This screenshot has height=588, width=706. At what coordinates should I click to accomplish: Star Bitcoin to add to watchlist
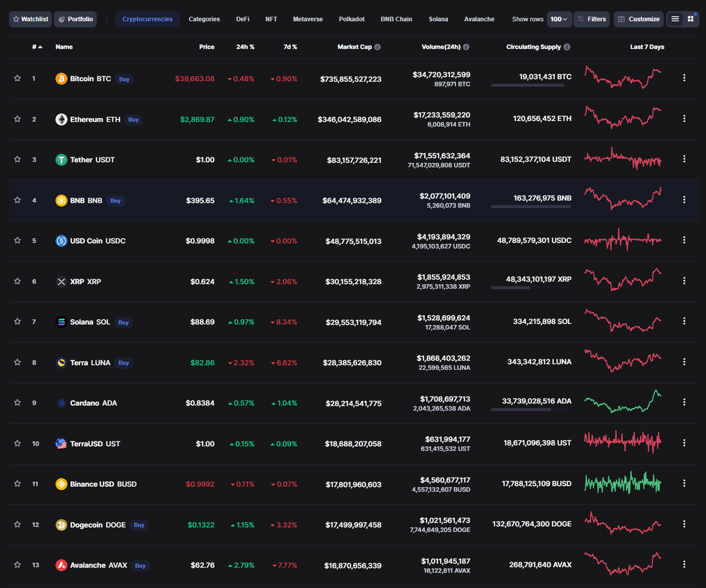pyautogui.click(x=18, y=78)
